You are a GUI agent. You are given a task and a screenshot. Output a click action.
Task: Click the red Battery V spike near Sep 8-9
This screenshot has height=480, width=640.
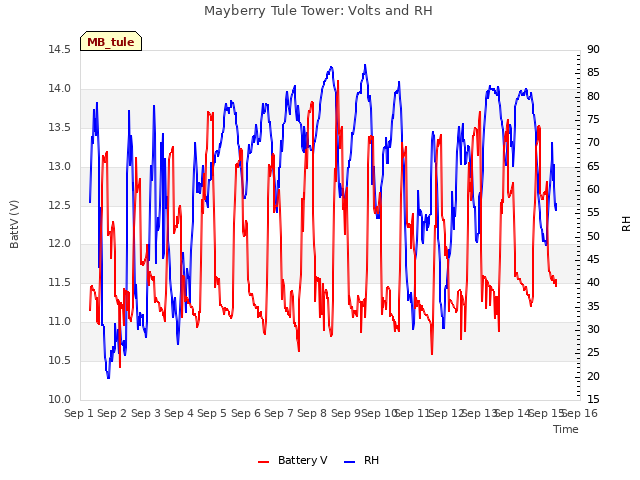(338, 82)
